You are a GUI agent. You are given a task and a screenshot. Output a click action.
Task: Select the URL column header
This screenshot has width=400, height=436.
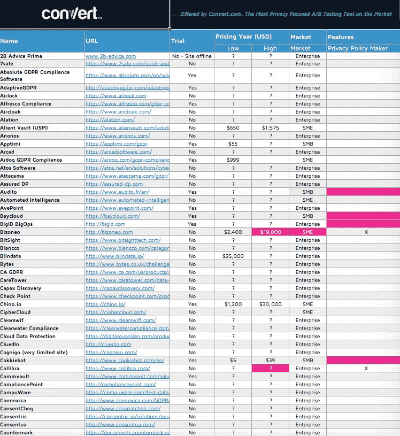pos(127,41)
